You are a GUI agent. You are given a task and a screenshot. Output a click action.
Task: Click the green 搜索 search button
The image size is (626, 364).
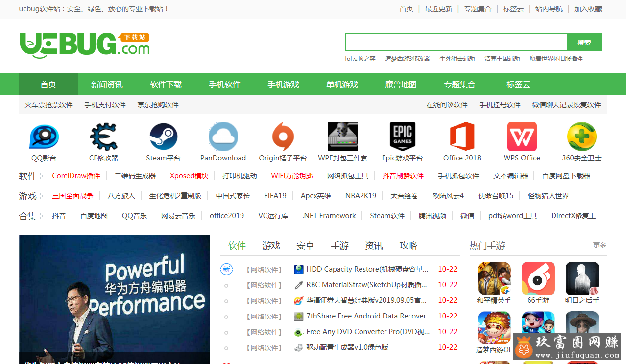click(x=584, y=43)
